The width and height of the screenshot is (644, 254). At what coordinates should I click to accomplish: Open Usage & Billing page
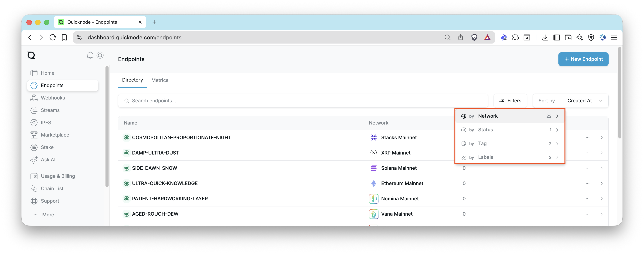(58, 176)
